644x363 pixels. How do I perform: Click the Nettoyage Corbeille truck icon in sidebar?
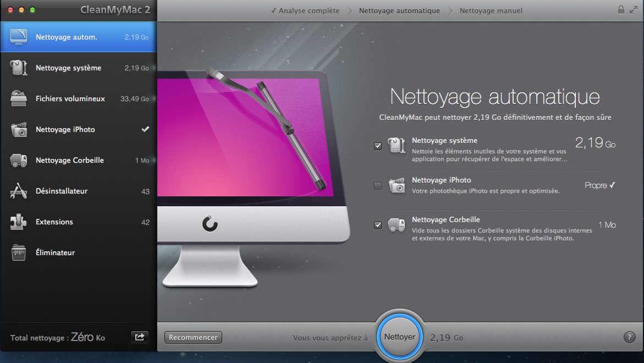pyautogui.click(x=19, y=160)
